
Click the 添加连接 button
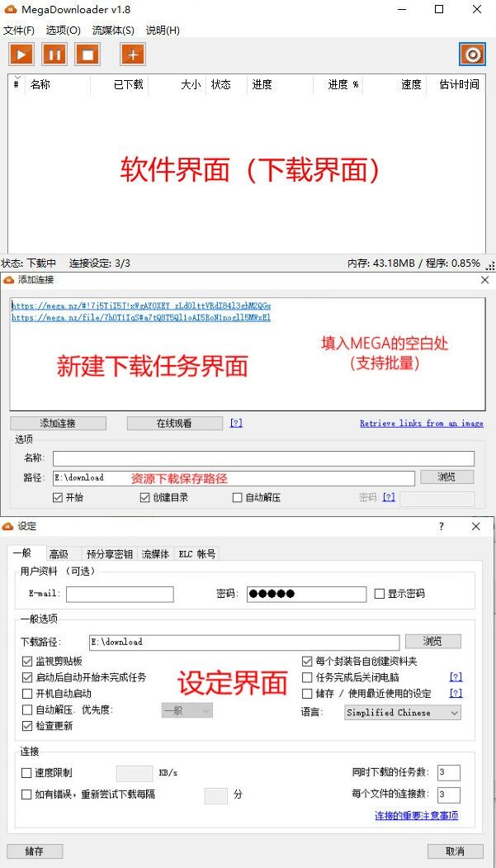coord(58,423)
